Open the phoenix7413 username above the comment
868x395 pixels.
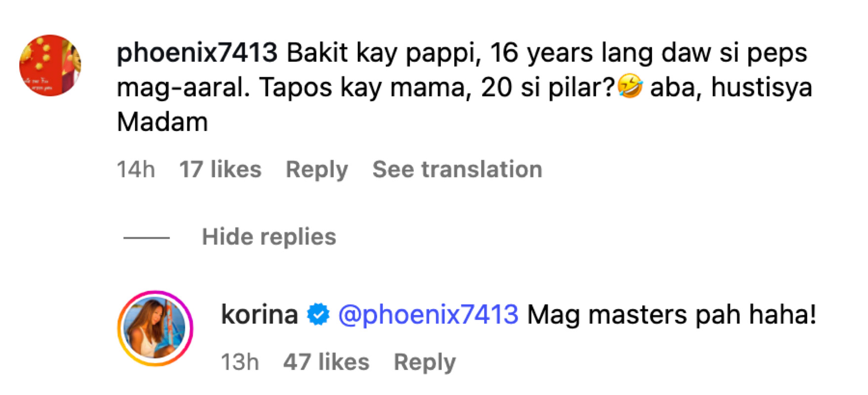pyautogui.click(x=197, y=53)
